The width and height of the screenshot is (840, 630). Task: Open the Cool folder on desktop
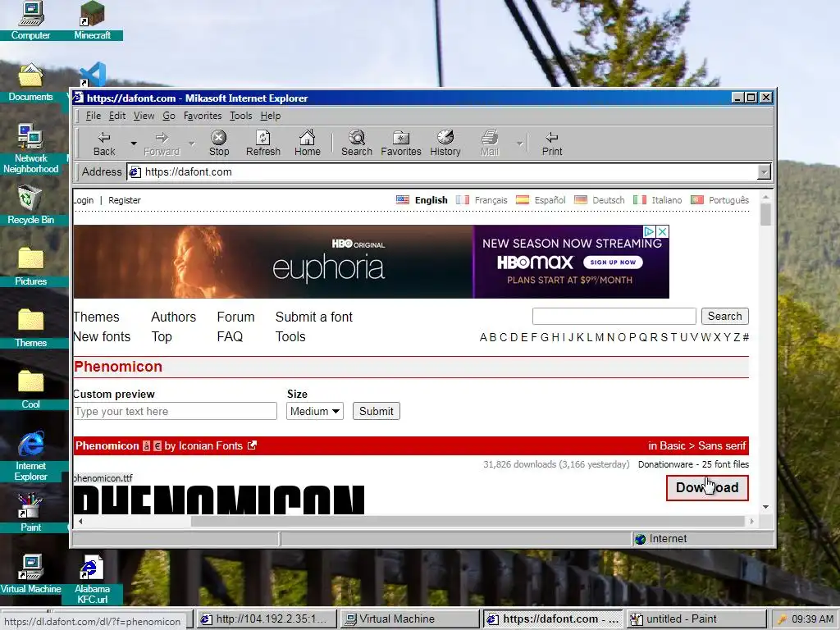[x=30, y=390]
